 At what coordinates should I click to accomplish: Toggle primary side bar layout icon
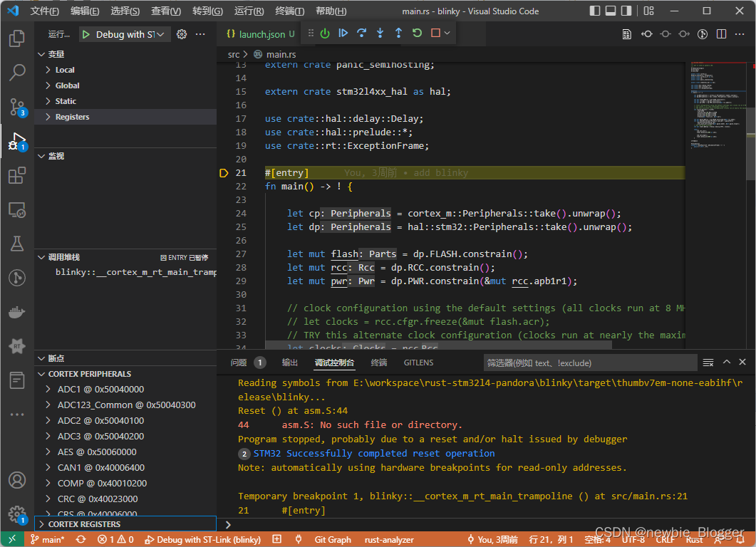pos(595,11)
